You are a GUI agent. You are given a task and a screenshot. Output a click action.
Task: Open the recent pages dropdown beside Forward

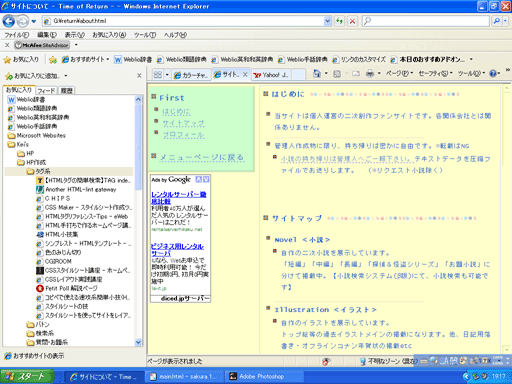click(x=34, y=21)
